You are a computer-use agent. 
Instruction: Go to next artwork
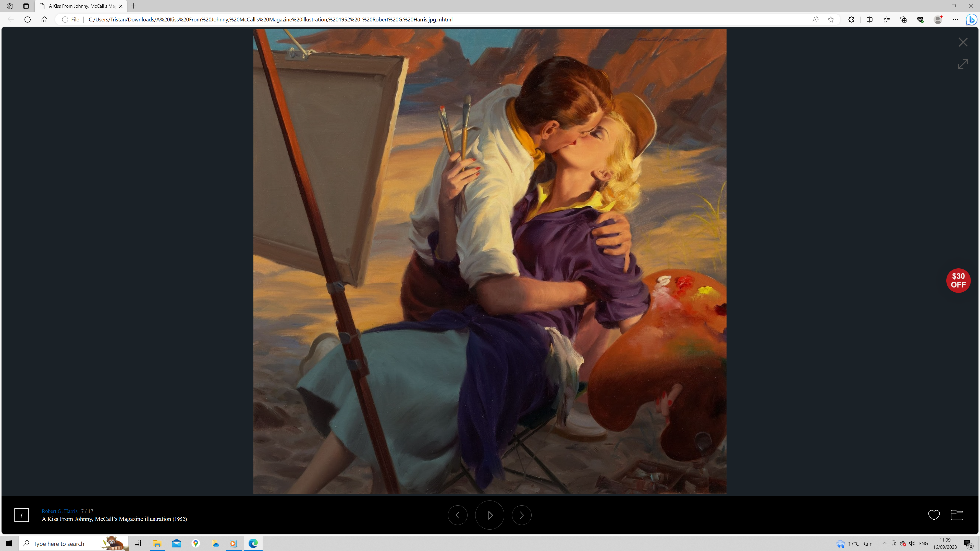522,515
